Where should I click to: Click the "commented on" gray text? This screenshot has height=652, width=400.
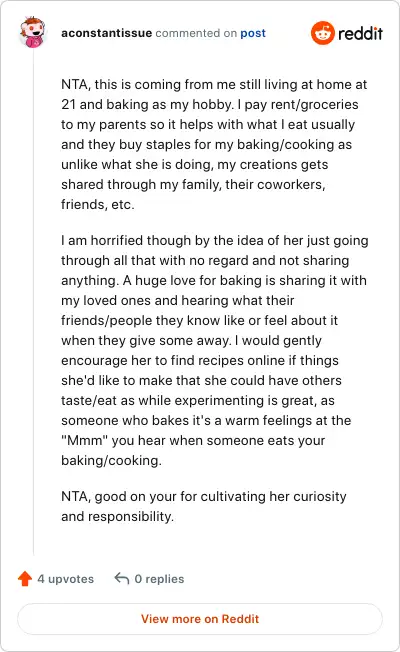tap(196, 33)
